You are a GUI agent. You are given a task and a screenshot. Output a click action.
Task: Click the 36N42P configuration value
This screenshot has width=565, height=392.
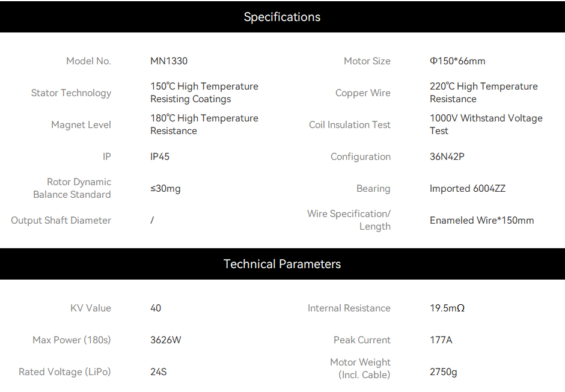(447, 156)
